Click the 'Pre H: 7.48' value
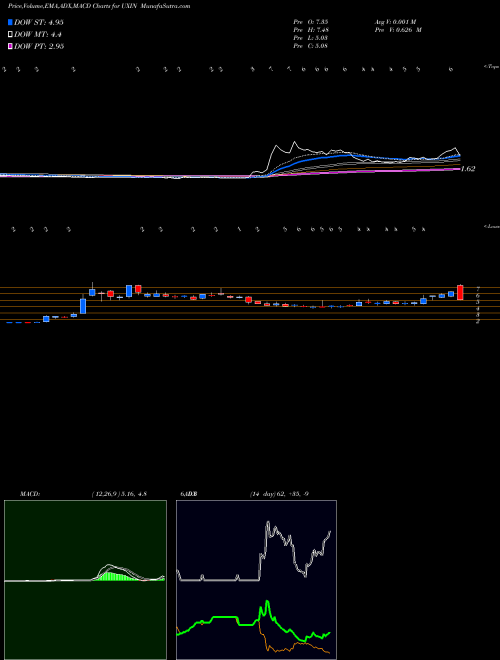The image size is (500, 660). [x=311, y=30]
